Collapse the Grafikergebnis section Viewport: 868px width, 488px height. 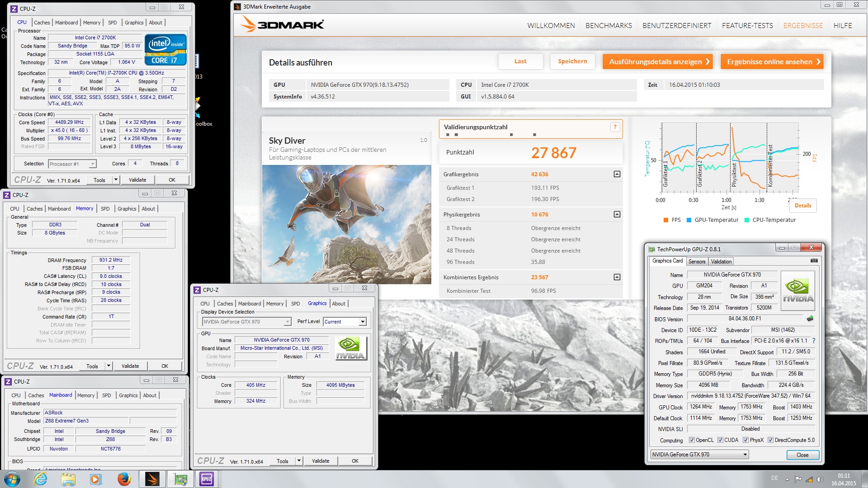pos(617,174)
